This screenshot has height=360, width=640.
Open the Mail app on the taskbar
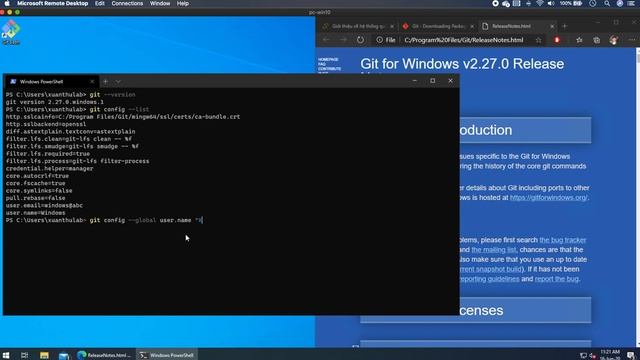64,356
